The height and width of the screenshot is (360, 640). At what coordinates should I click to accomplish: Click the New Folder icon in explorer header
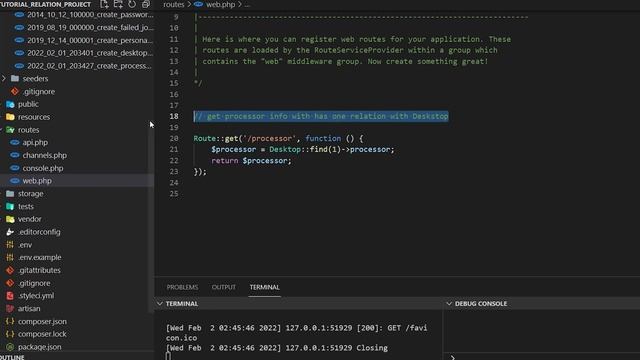(118, 4)
